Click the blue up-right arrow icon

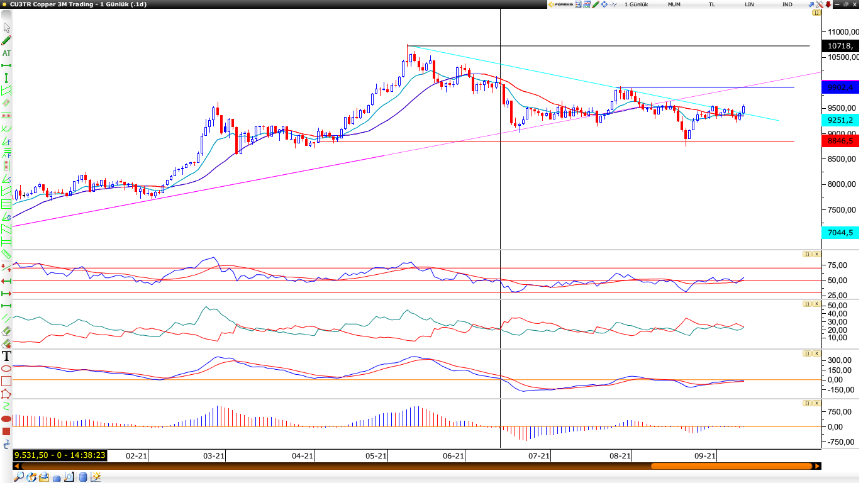[x=811, y=4]
